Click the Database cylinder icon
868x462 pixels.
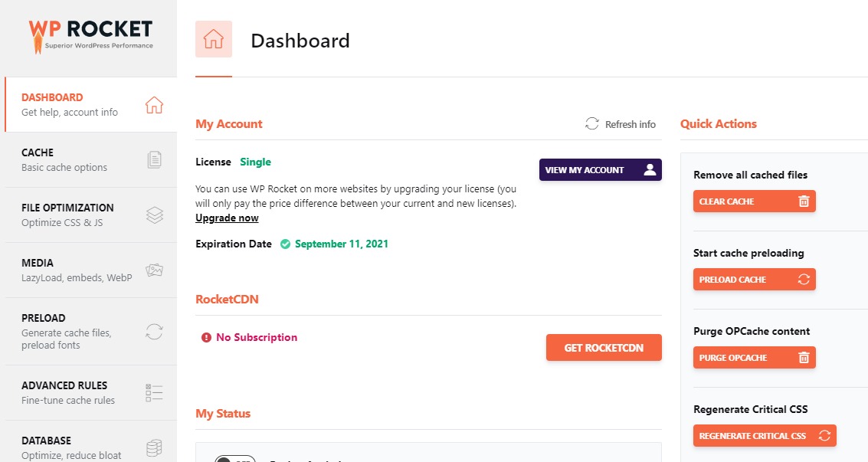tap(155, 447)
